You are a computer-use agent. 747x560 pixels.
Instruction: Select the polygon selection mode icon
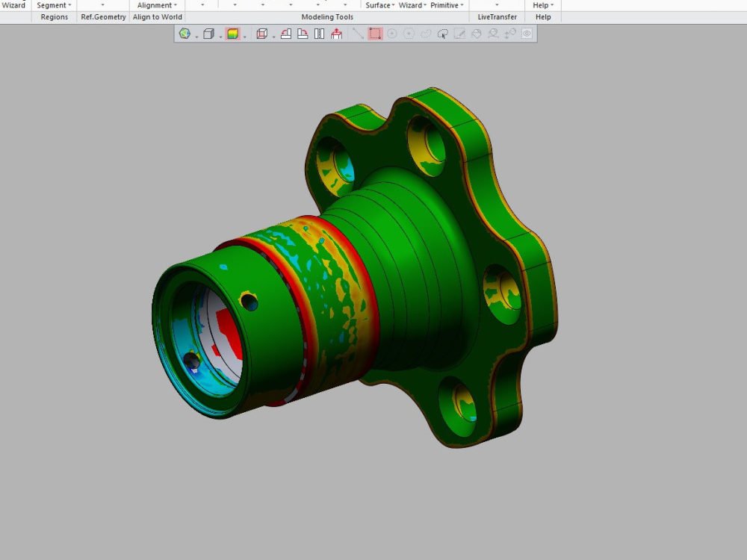409,34
